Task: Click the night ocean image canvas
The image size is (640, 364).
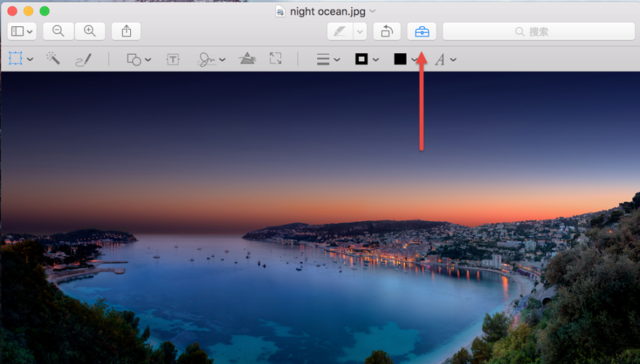Action: click(320, 218)
